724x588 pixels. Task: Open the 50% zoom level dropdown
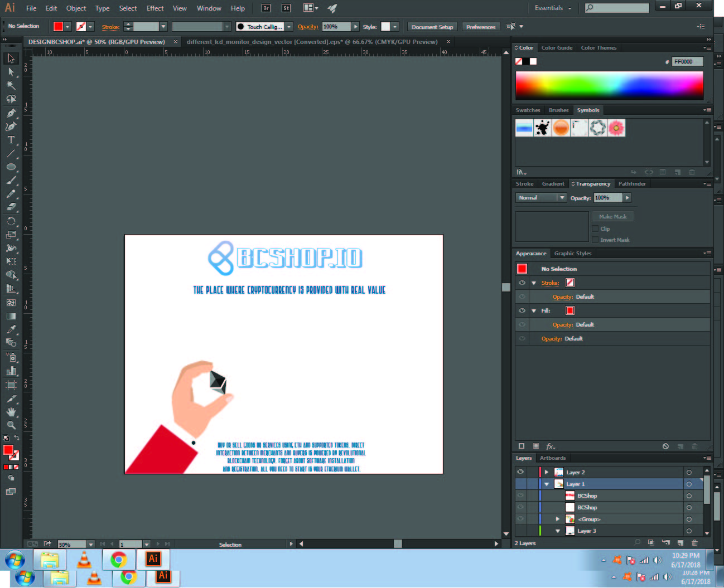[x=90, y=545]
